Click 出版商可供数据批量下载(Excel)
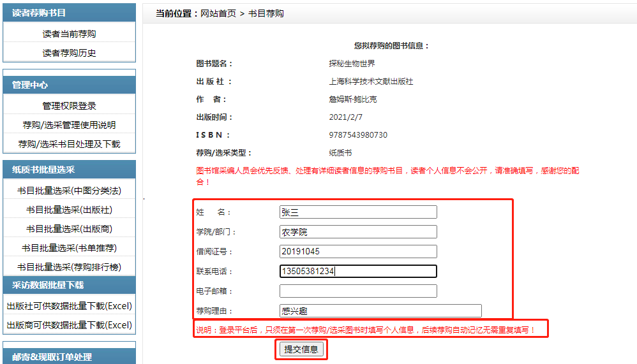 [x=69, y=325]
